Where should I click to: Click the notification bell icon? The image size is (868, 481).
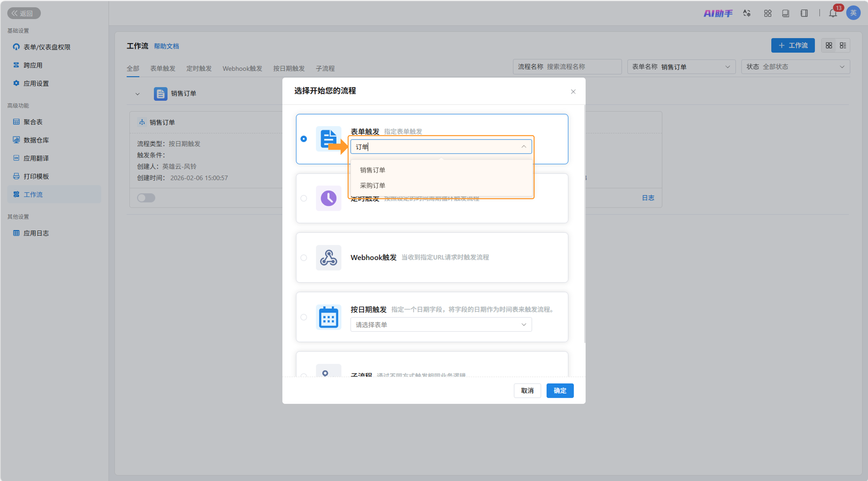pyautogui.click(x=833, y=13)
